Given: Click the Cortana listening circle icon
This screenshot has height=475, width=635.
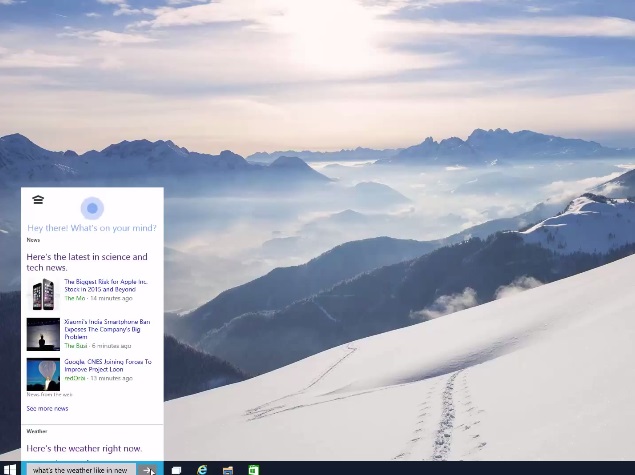Looking at the screenshot, I should click(92, 208).
